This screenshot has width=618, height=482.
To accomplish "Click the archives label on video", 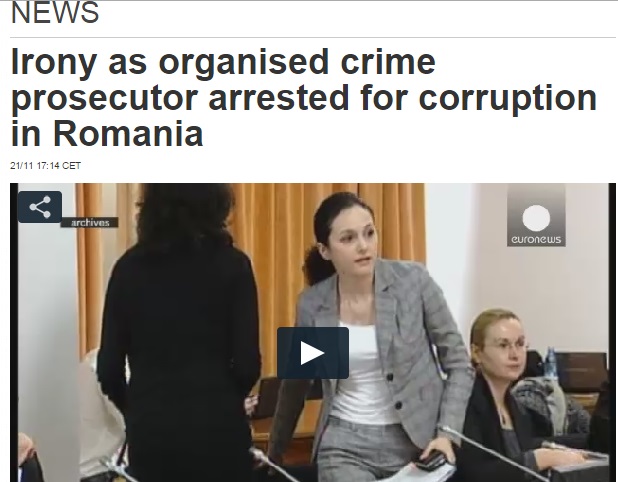I will point(89,223).
